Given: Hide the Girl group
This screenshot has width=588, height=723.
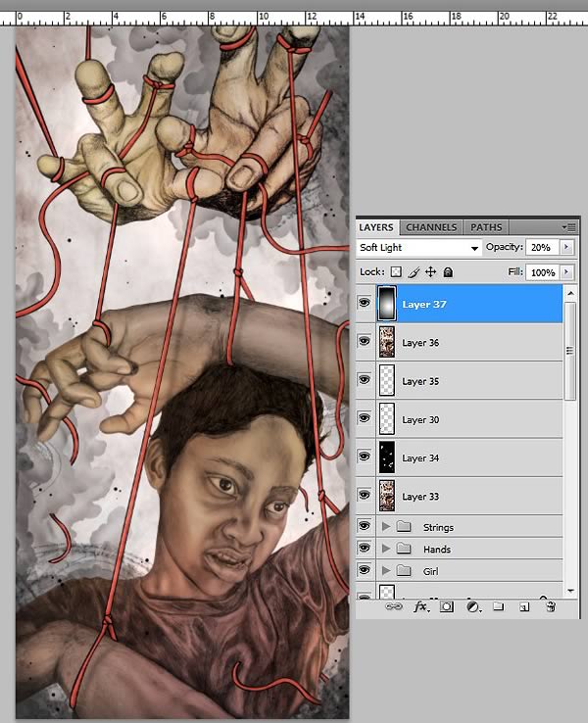Looking at the screenshot, I should click(365, 570).
